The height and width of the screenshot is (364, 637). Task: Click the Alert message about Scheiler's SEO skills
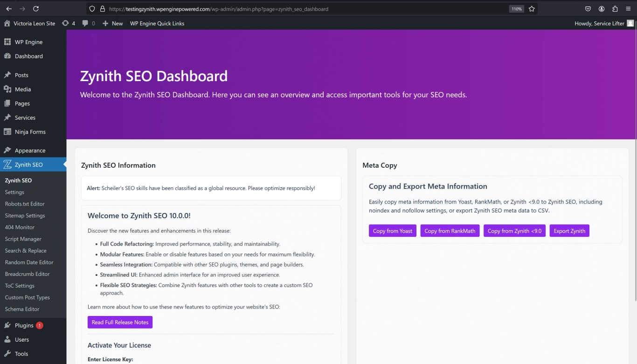[201, 188]
